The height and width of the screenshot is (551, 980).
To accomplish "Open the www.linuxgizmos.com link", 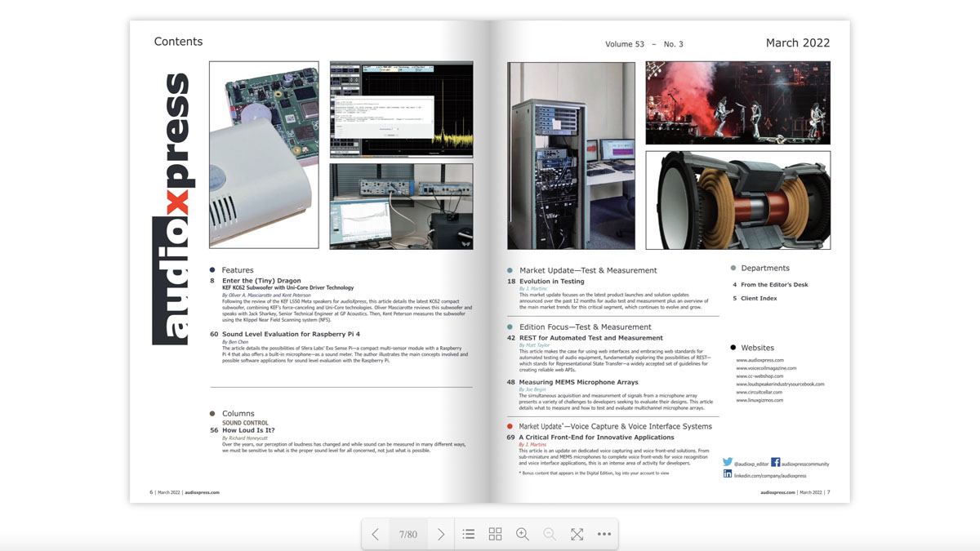I will click(x=759, y=400).
